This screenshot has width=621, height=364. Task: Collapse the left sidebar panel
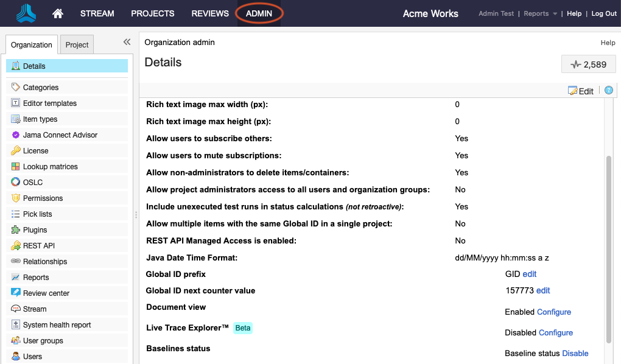pyautogui.click(x=127, y=42)
